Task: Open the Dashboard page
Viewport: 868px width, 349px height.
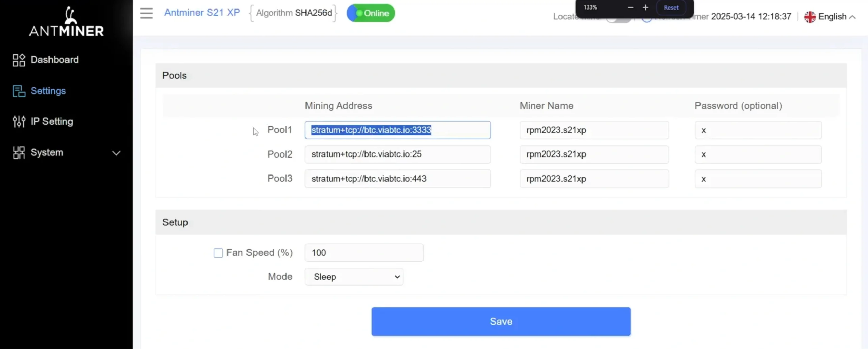Action: pos(45,60)
